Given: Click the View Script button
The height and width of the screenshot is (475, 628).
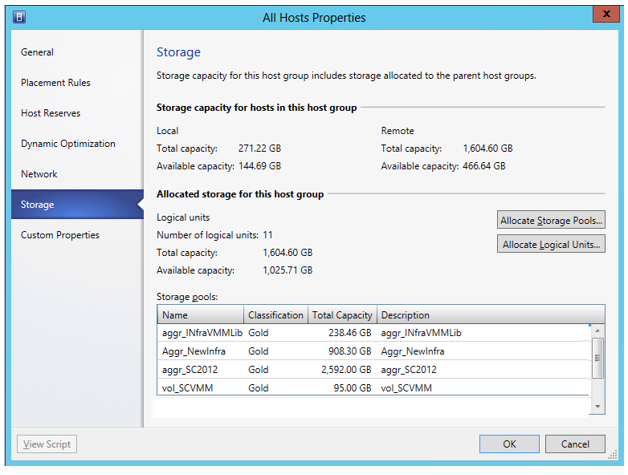Looking at the screenshot, I should 47,444.
